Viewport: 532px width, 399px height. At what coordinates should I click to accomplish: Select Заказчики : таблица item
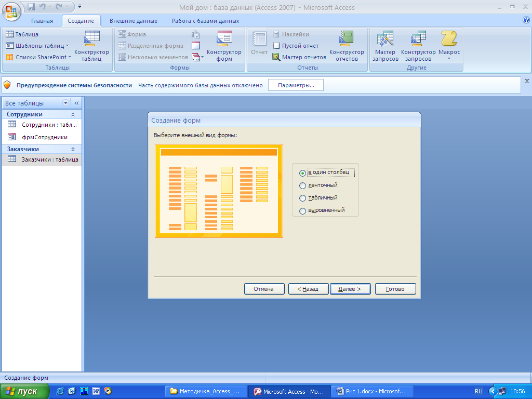(42, 159)
